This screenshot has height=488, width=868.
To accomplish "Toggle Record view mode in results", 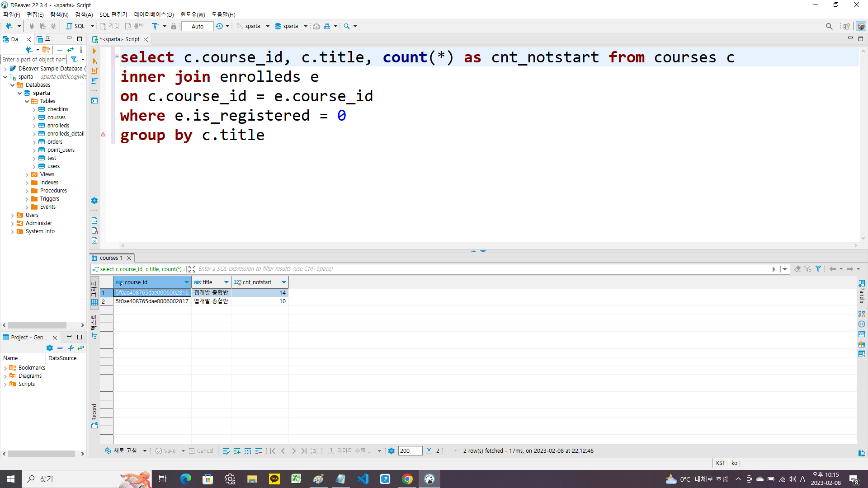I will 94,416.
